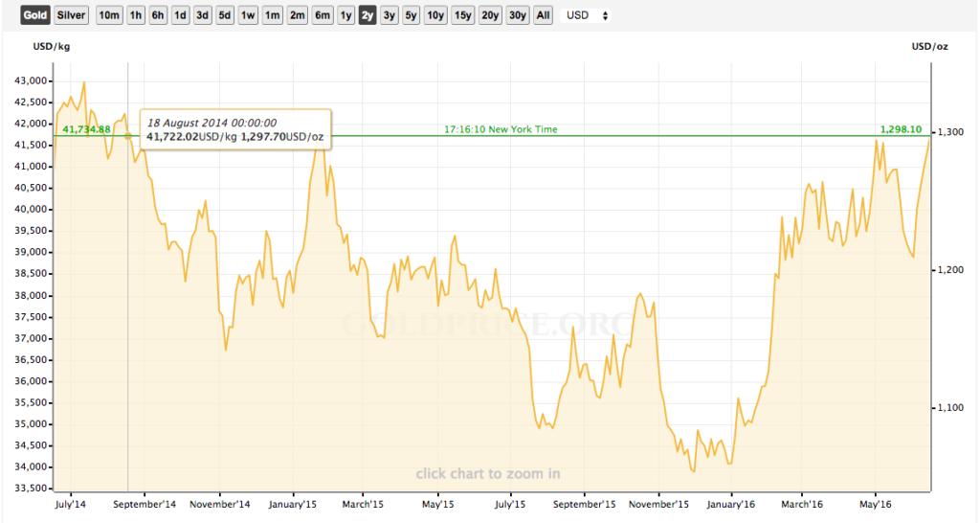Screen dimensions: 980x523
Task: Display All available price history
Action: click(x=543, y=15)
